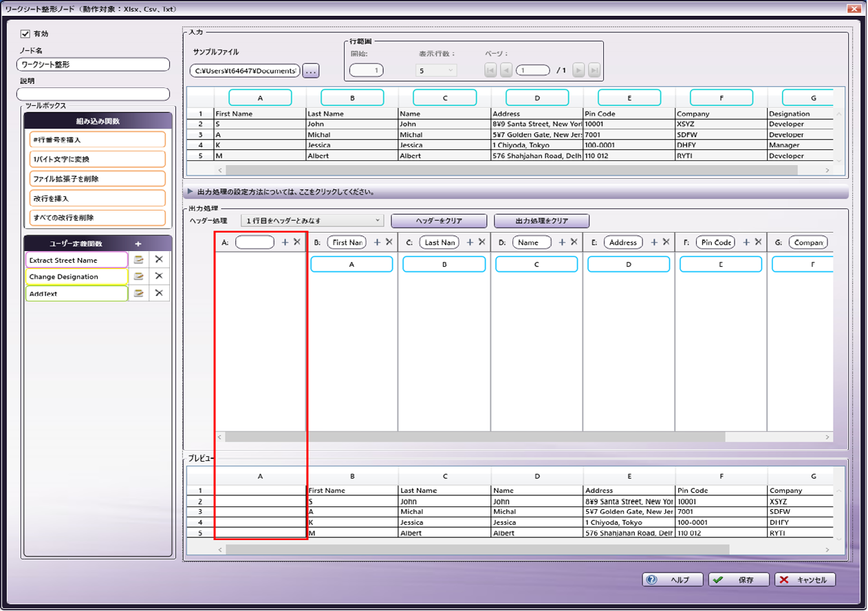
Task: Edit the Extract Street Name function
Action: (x=138, y=260)
